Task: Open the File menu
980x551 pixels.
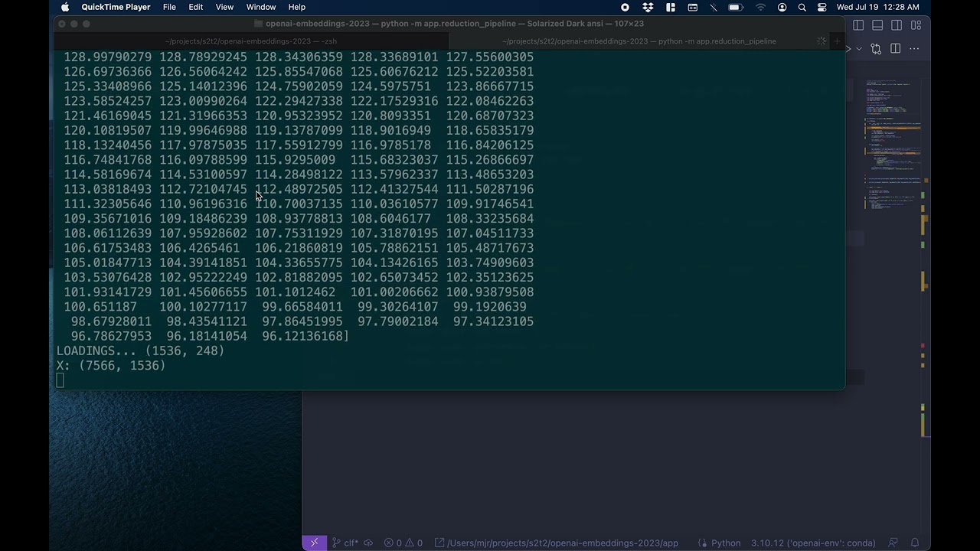Action: (x=169, y=7)
